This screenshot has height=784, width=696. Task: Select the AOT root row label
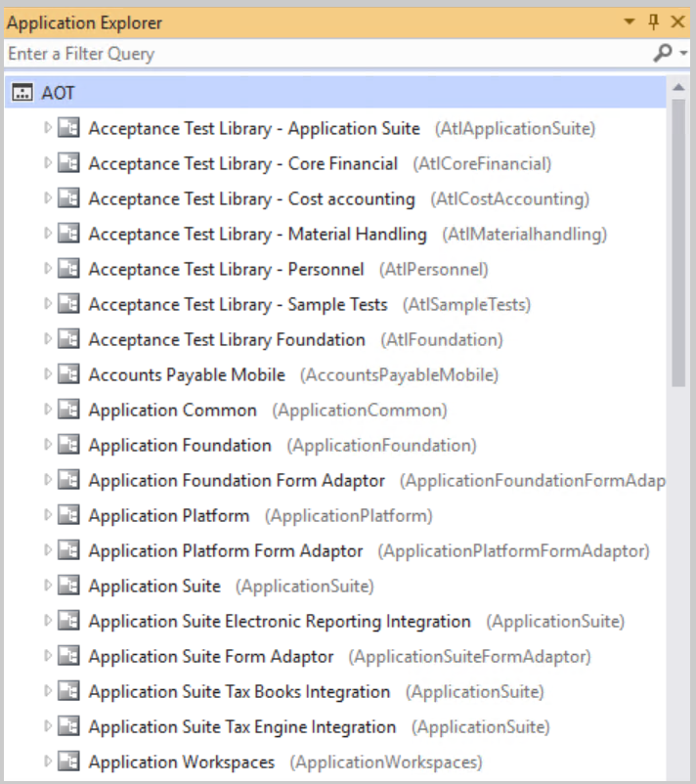pos(58,93)
